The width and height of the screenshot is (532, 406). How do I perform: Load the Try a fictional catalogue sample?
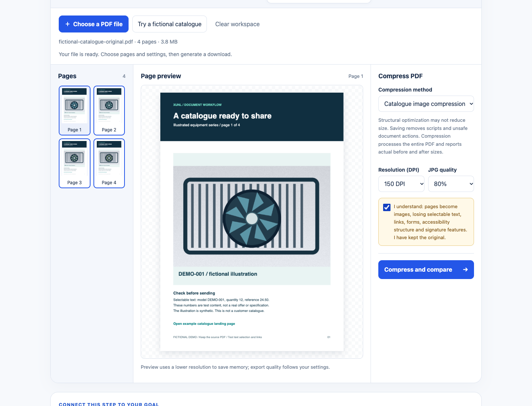click(x=170, y=24)
